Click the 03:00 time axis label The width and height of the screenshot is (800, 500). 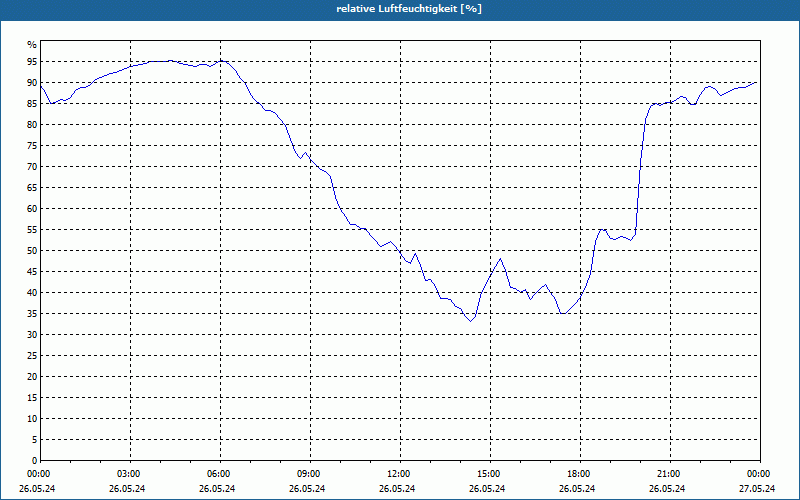click(x=130, y=474)
